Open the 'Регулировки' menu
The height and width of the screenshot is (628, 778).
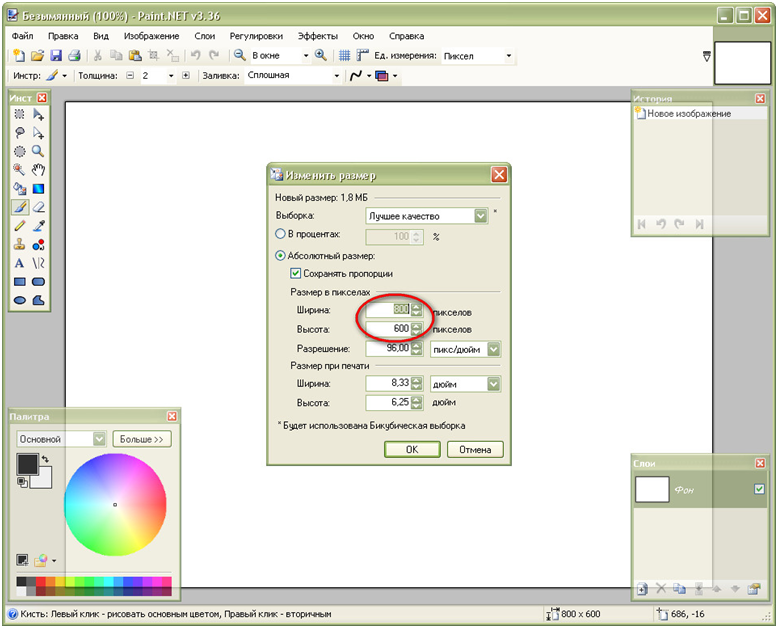256,36
